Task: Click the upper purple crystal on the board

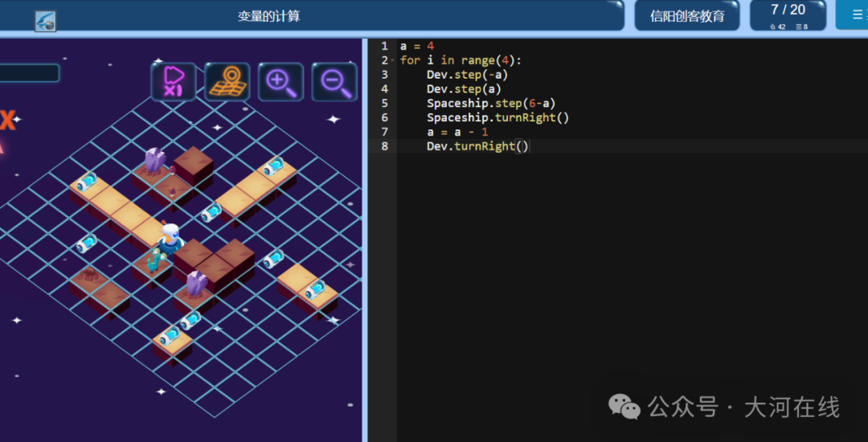Action: pos(154,161)
